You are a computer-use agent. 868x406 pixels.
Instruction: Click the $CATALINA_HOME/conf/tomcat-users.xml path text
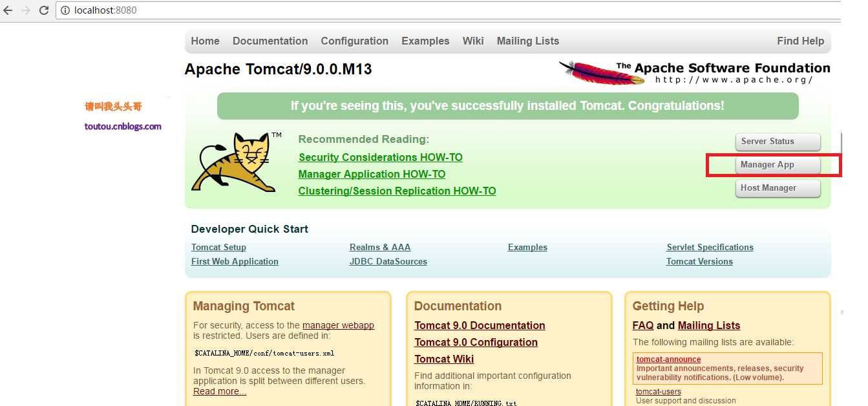pyautogui.click(x=264, y=354)
